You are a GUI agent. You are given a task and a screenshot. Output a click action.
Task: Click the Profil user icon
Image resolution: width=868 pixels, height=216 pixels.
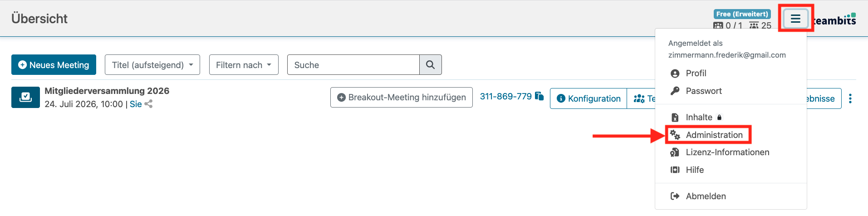[675, 74]
